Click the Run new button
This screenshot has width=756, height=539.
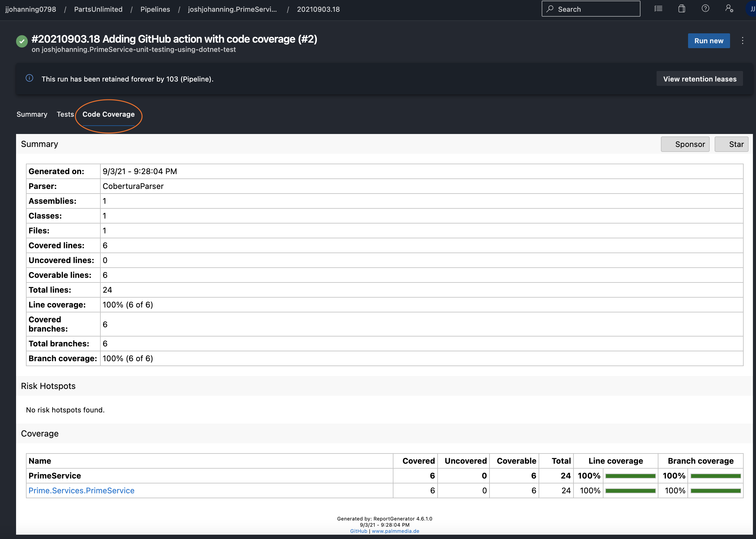pos(708,41)
